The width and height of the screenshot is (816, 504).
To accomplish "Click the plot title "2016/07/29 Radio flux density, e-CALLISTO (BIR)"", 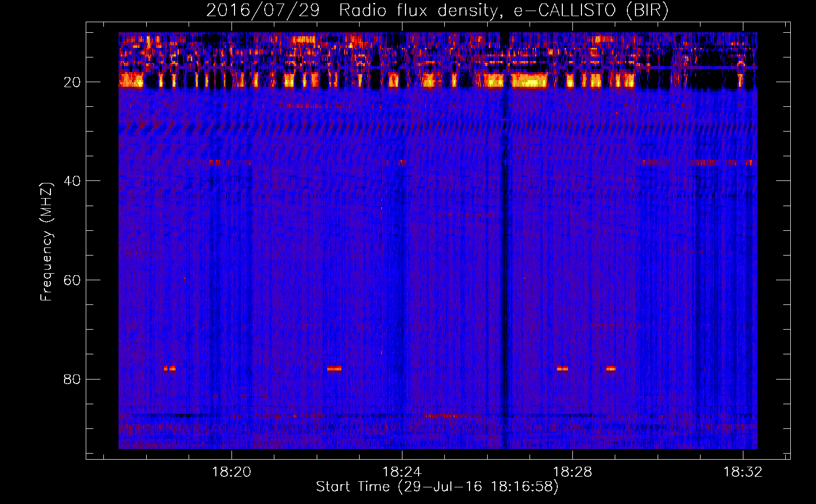I will tap(437, 11).
